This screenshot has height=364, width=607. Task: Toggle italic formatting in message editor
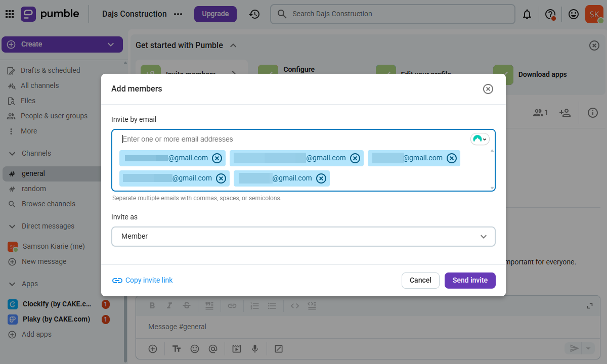(169, 306)
